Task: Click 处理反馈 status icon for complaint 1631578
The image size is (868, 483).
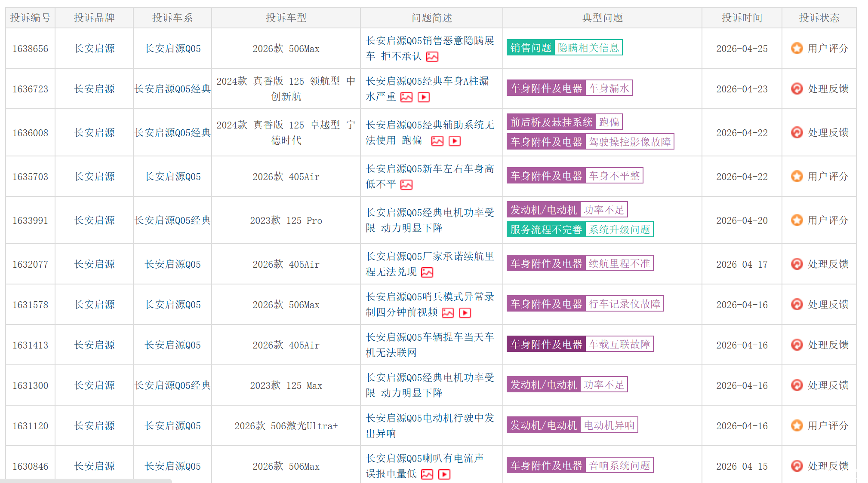Action: [797, 304]
